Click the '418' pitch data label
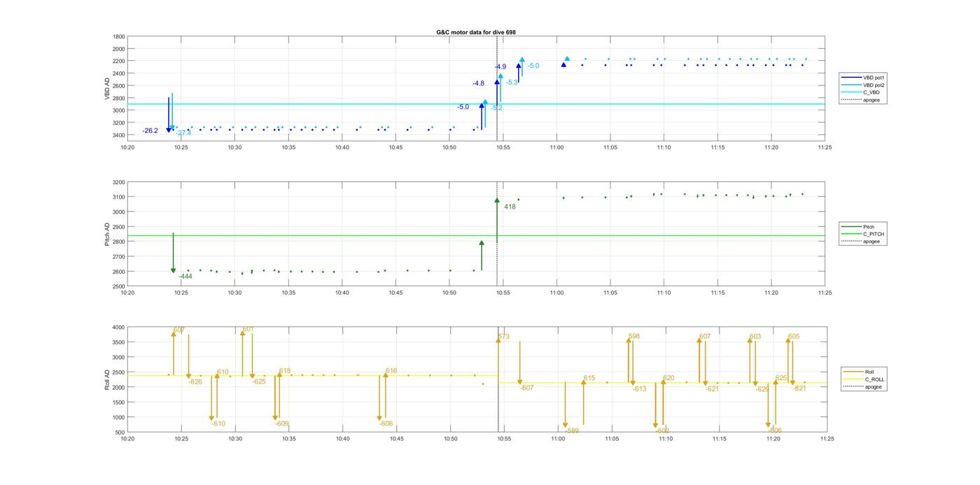Screen dimensions: 980x485 click(x=510, y=206)
